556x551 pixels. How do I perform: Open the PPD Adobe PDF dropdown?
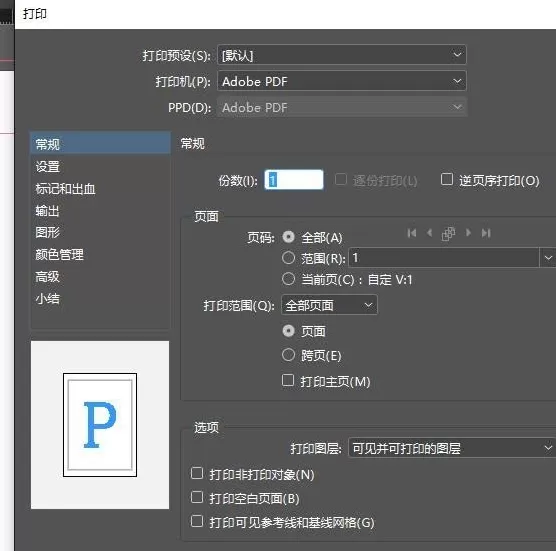pyautogui.click(x=341, y=107)
